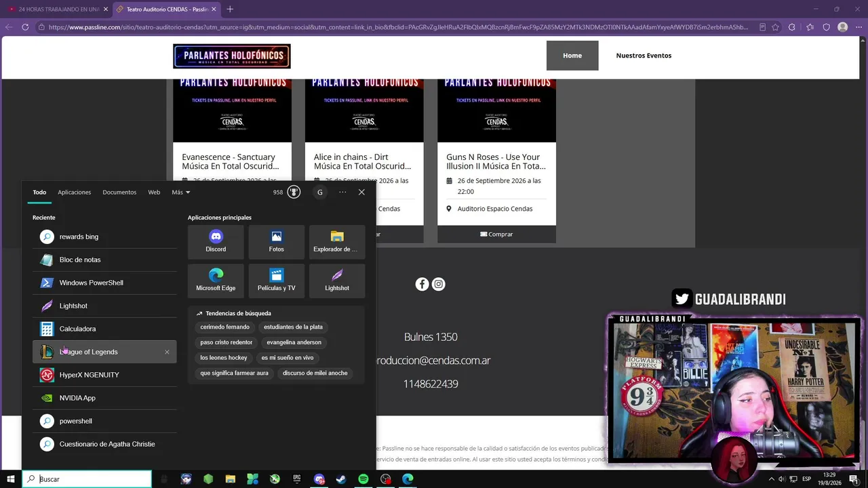Open recent search 'rewards bing'
The width and height of the screenshot is (868, 488).
coord(104,237)
